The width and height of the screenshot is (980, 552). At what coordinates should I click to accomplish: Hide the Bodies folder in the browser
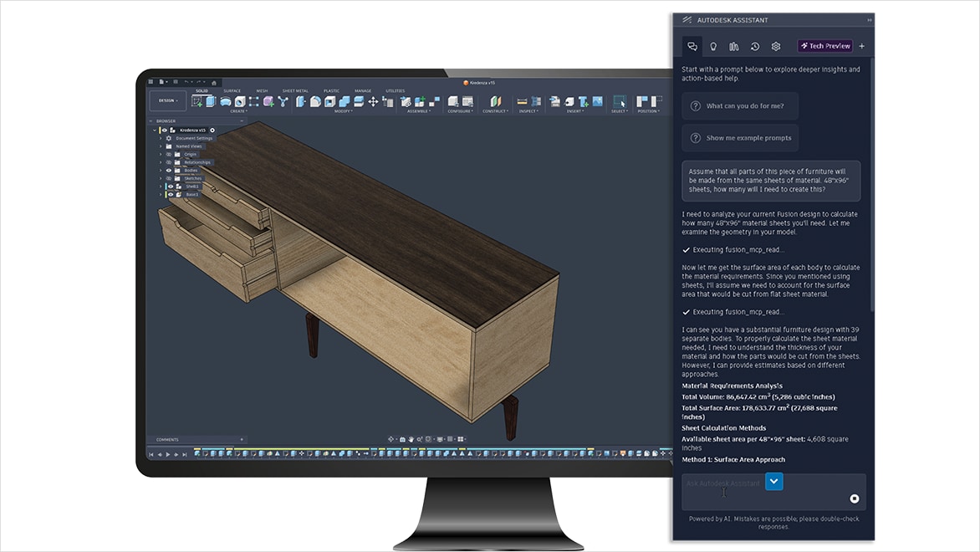click(168, 171)
